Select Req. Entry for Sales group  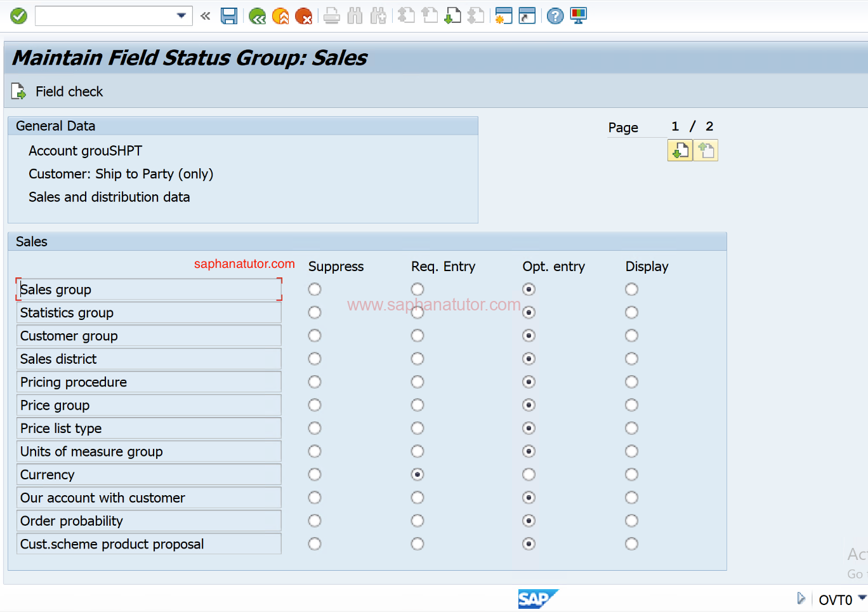(418, 289)
